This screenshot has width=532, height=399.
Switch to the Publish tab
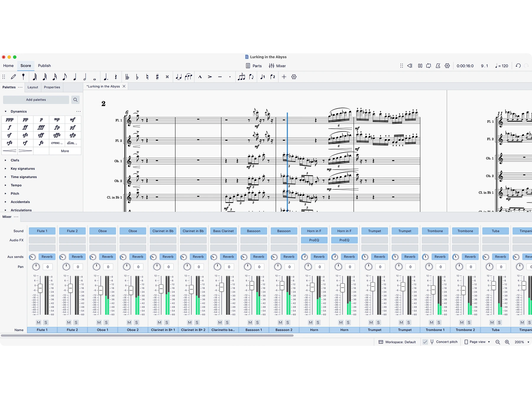(x=44, y=66)
